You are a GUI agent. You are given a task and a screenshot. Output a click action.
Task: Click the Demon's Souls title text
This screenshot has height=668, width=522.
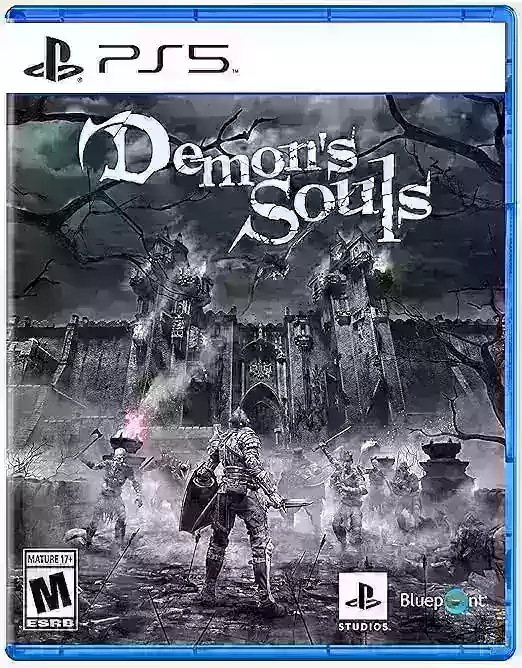coord(254,178)
